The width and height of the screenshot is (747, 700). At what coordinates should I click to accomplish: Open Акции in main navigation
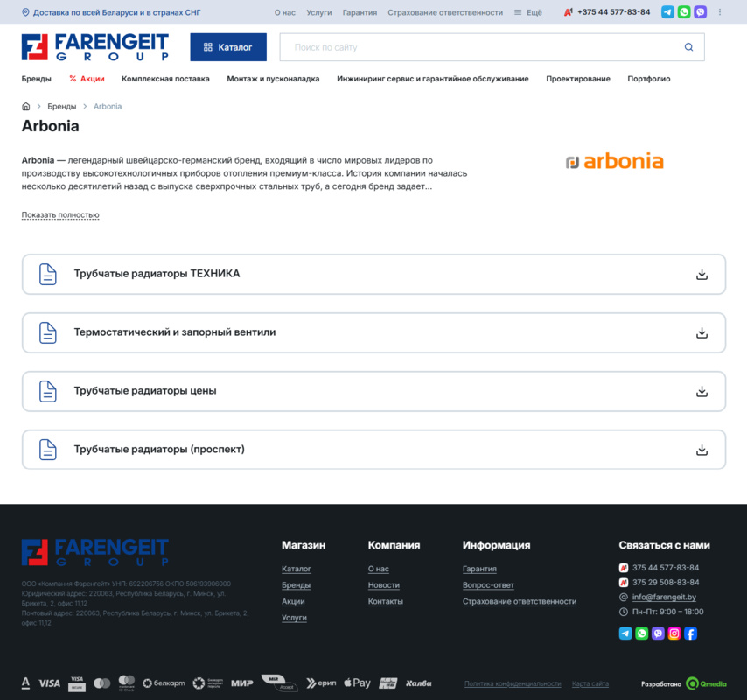(x=87, y=79)
